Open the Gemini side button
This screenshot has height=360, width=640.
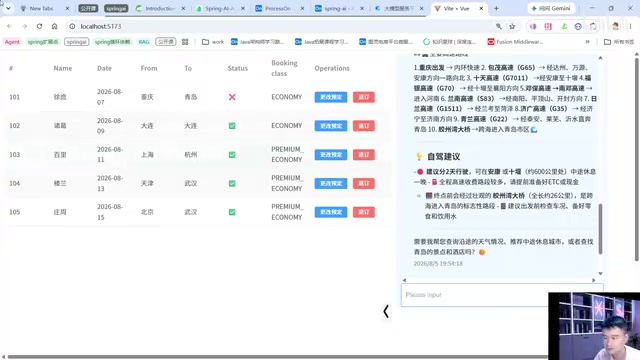551,8
